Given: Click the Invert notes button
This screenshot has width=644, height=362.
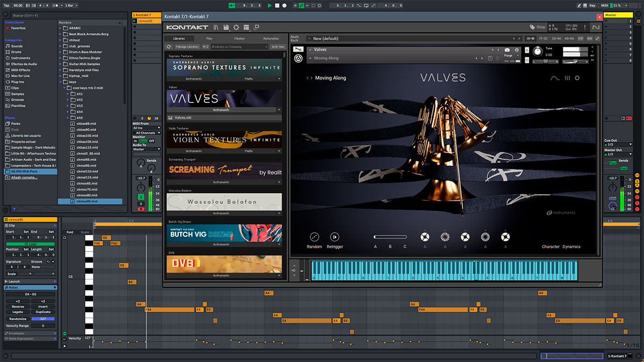Looking at the screenshot, I should point(43,307).
